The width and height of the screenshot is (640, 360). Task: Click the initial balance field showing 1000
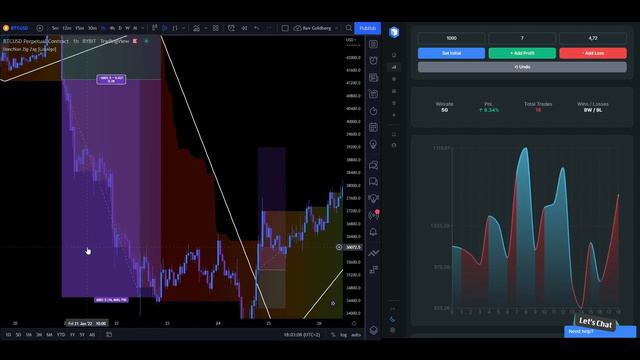coord(451,38)
